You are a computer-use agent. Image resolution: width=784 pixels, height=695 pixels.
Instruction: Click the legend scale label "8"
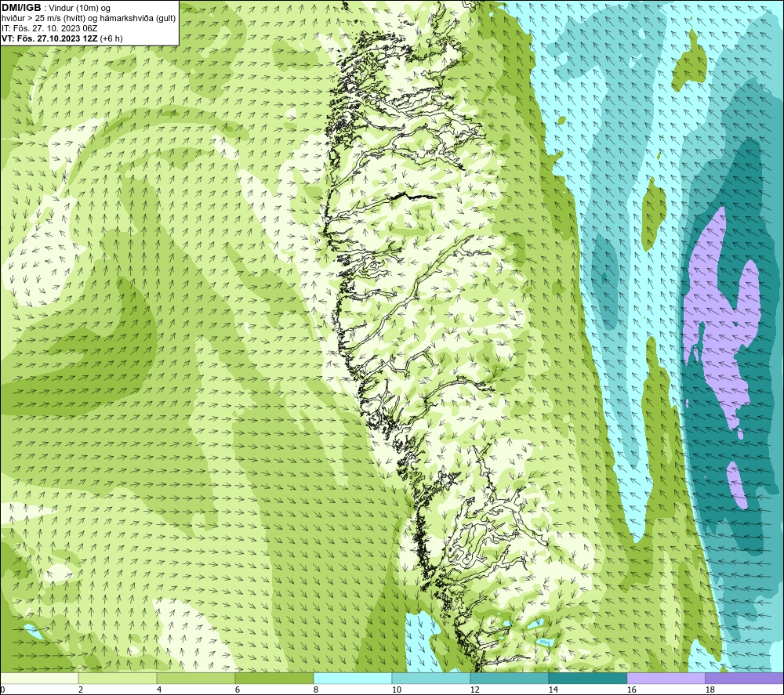(315, 690)
